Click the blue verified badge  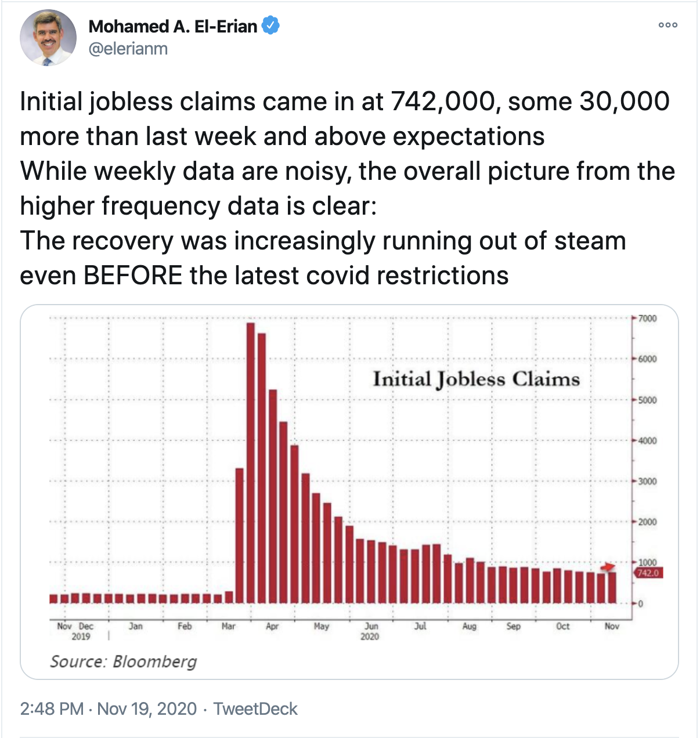tap(270, 26)
